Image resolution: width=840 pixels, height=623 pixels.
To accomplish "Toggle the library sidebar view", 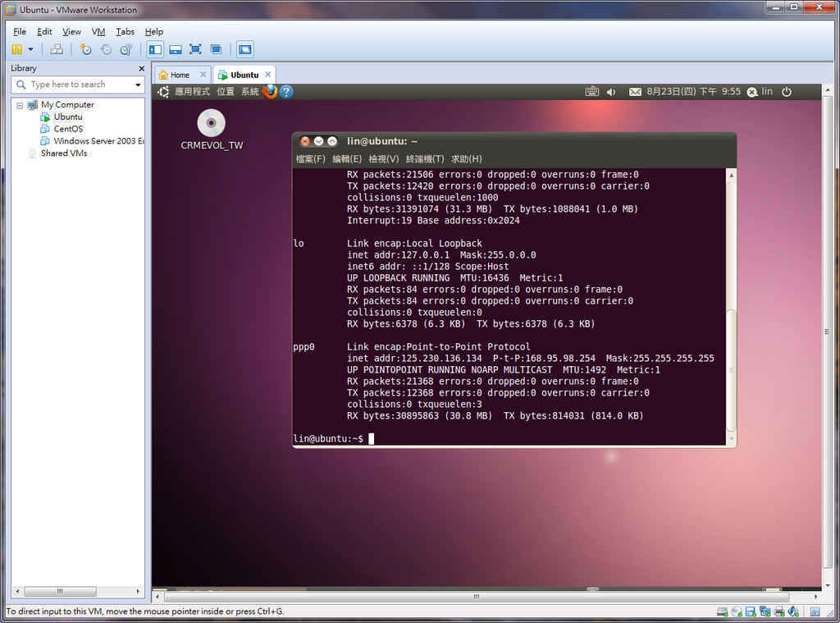I will tap(155, 49).
